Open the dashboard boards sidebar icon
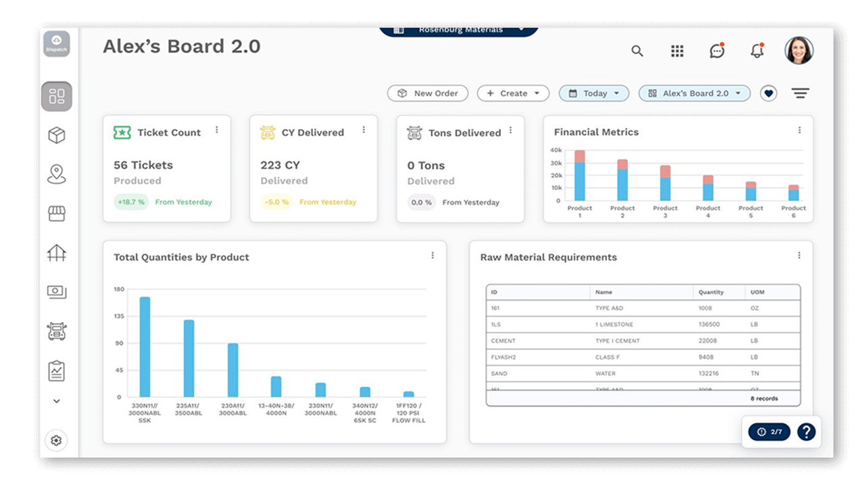This screenshot has width=868, height=488. (57, 97)
